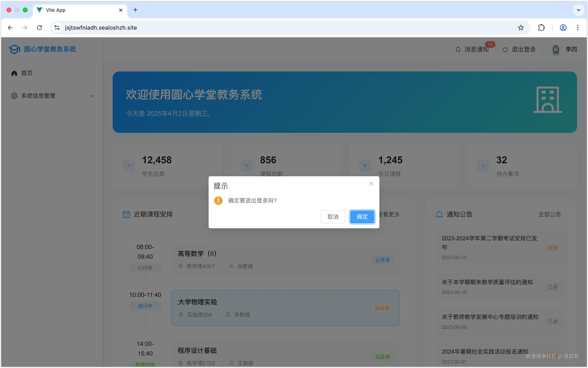588x368 pixels.
Task: Reload the page
Action: [x=39, y=28]
